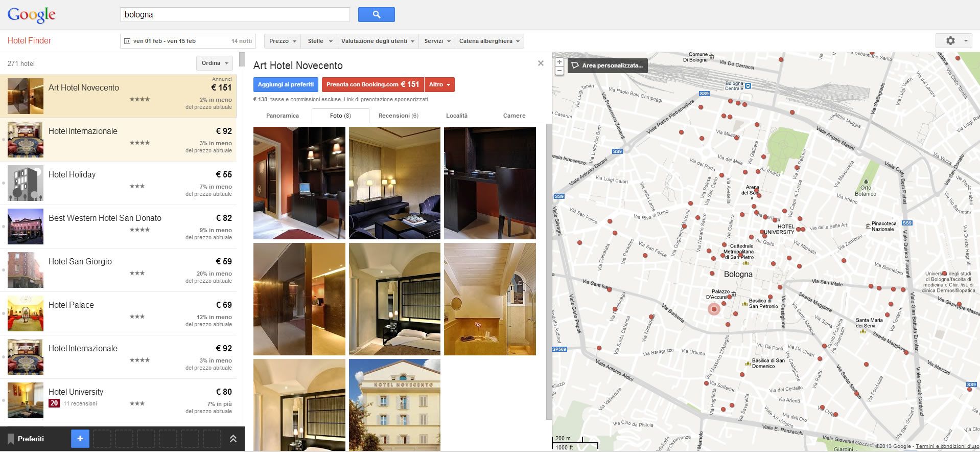The height and width of the screenshot is (452, 980).
Task: Select Hotel University in hotel list
Action: tap(118, 400)
